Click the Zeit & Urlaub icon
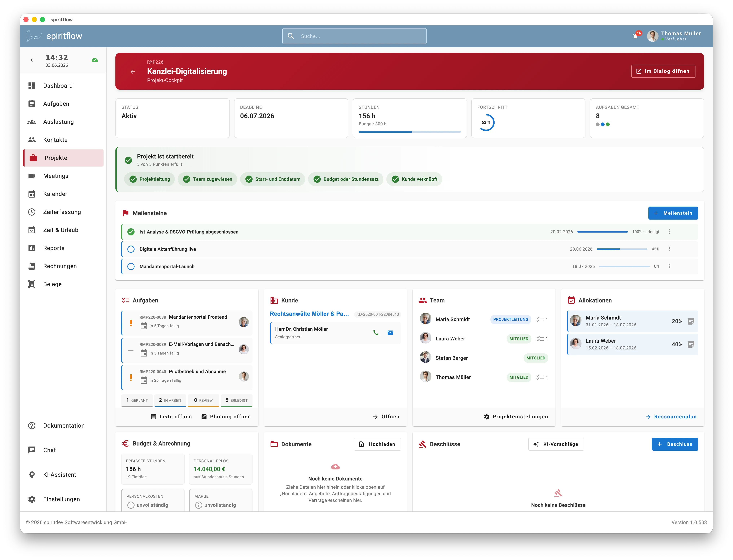Image resolution: width=733 pixels, height=560 pixels. [x=32, y=230]
